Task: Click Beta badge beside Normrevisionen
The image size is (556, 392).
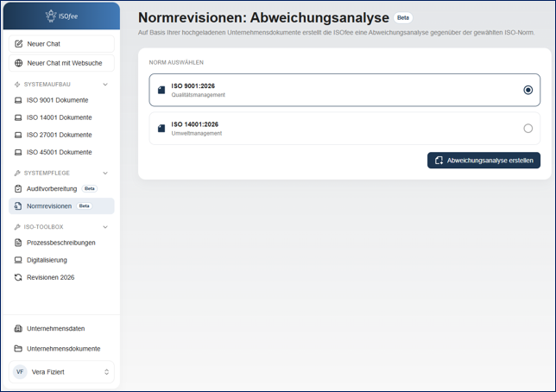Action: [84, 205]
